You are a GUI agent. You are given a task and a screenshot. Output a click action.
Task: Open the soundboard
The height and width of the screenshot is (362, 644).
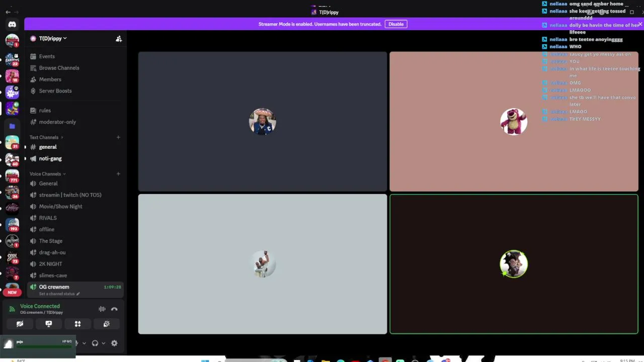107,324
